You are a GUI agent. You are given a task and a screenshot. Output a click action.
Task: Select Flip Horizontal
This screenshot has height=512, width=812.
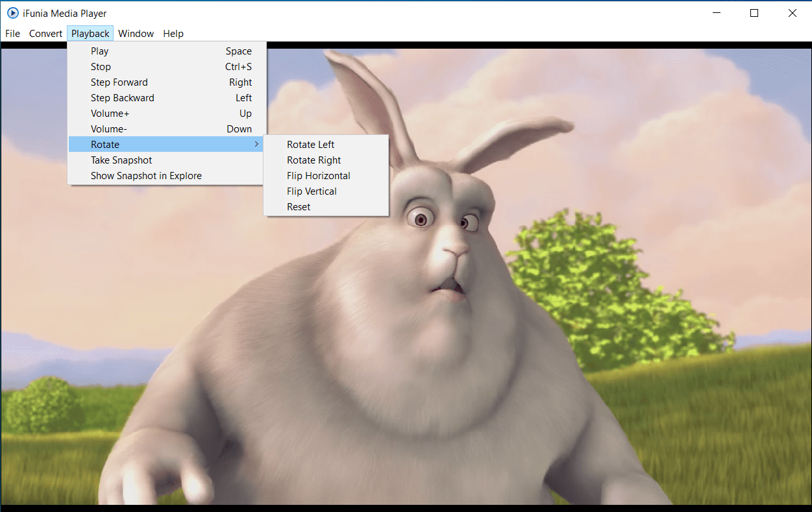pos(326,176)
